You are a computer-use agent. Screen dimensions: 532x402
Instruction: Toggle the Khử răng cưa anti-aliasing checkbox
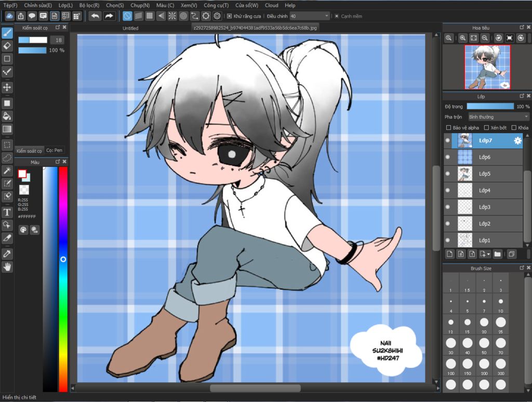coord(229,16)
